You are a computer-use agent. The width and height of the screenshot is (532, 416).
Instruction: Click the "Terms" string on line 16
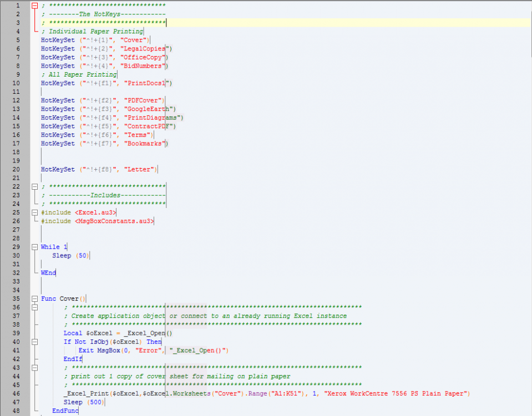click(137, 135)
